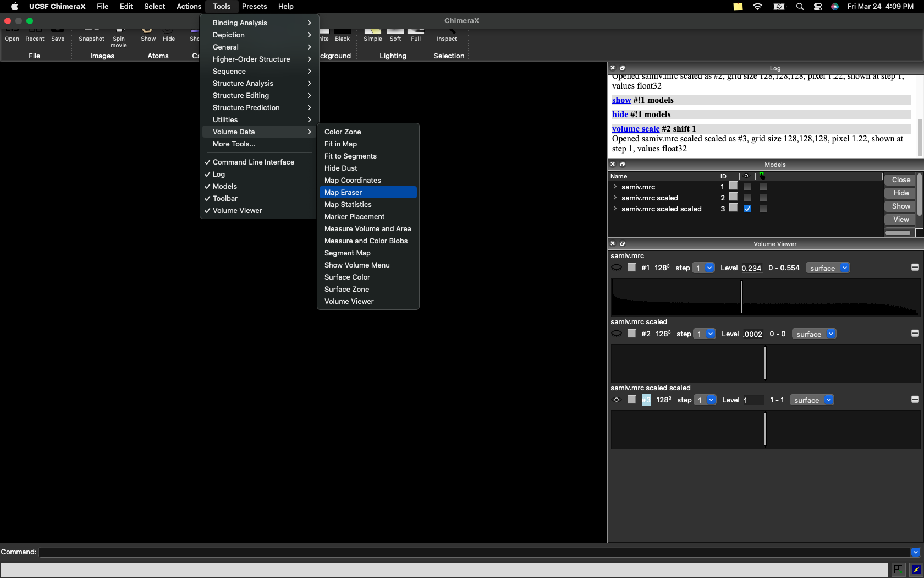
Task: Open macOS Spotlight search icon
Action: [x=800, y=7]
